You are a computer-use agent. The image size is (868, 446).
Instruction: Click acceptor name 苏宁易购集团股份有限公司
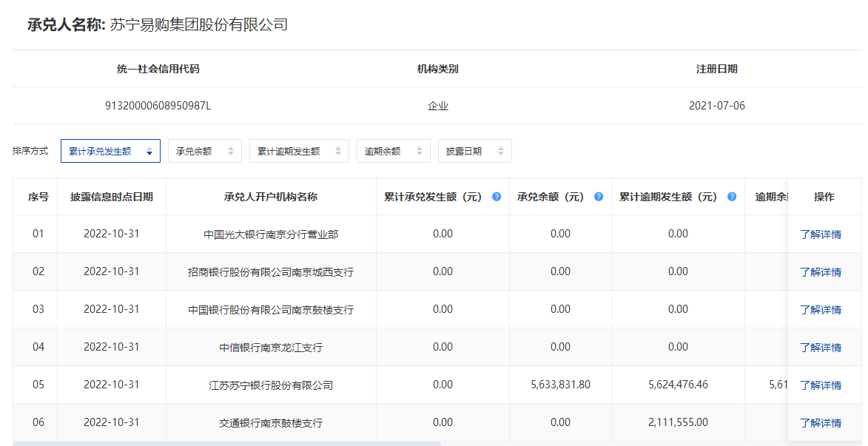[x=199, y=24]
